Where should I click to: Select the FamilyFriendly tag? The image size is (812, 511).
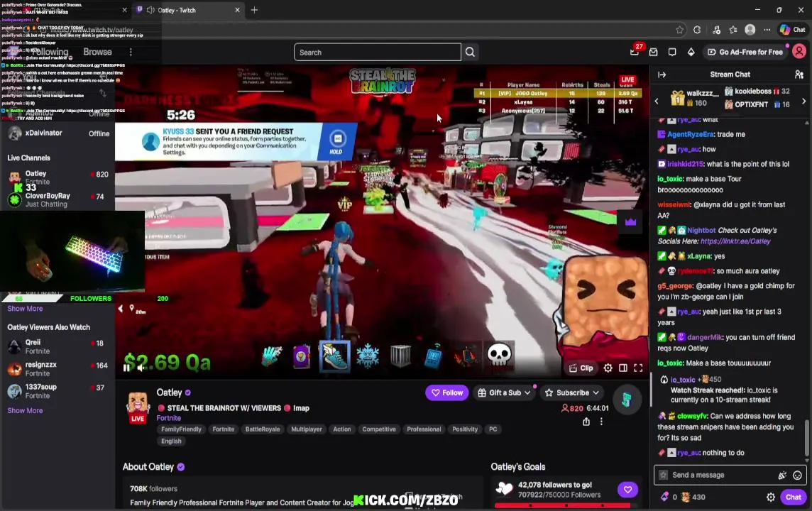point(181,429)
